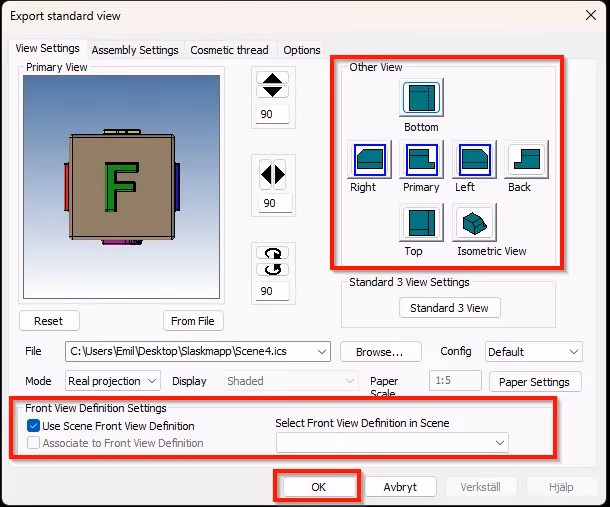Image resolution: width=610 pixels, height=507 pixels.
Task: Click the Hjälp button
Action: (561, 487)
